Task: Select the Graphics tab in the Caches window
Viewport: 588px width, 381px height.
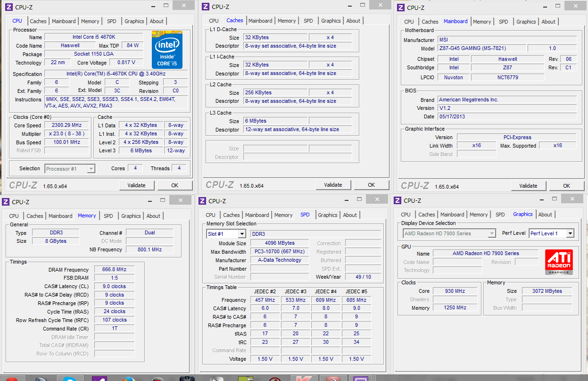Action: point(331,21)
